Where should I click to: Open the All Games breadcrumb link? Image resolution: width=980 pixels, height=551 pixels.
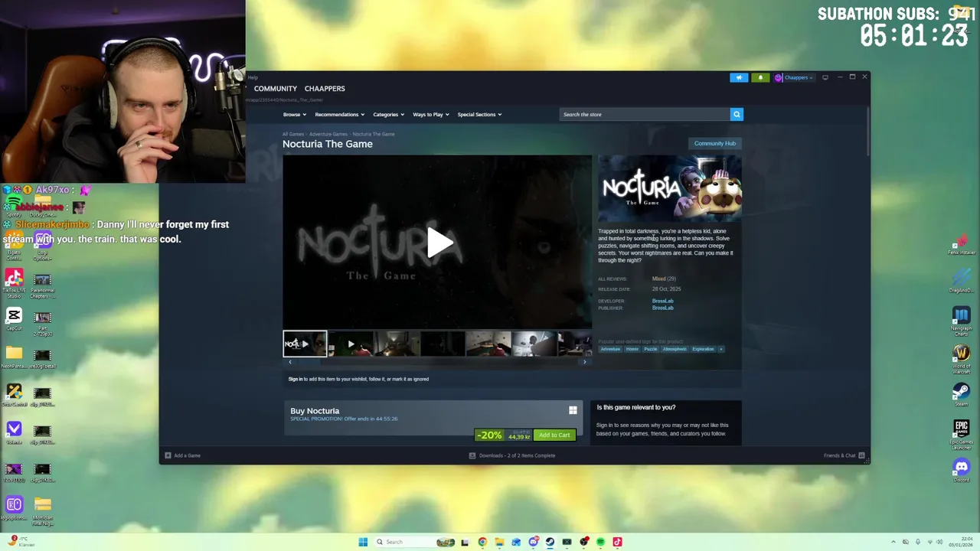pos(293,134)
